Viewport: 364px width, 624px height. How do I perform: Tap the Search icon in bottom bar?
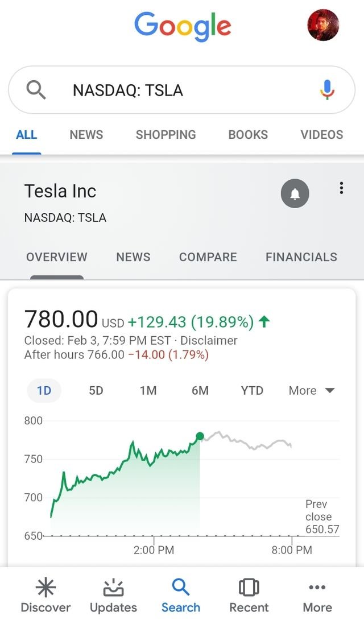pos(181,596)
